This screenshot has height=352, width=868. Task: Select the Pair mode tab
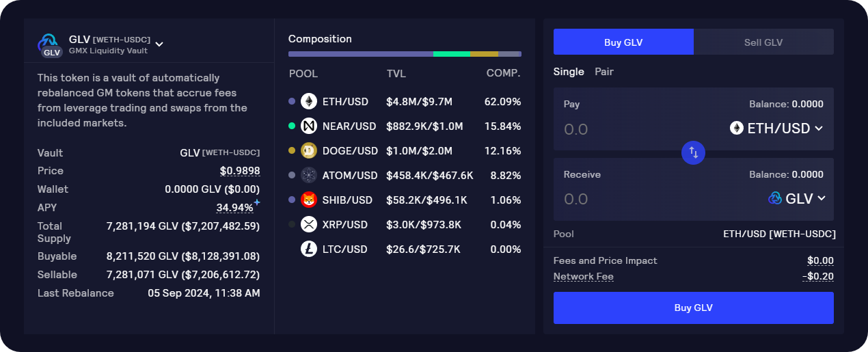click(604, 71)
